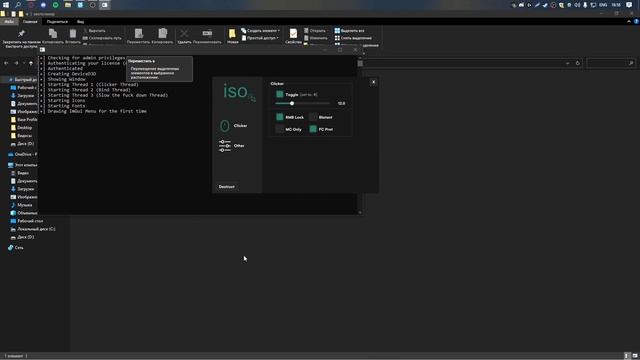This screenshot has height=360, width=640.
Task: Click the Explorer search box
Action: (x=611, y=63)
